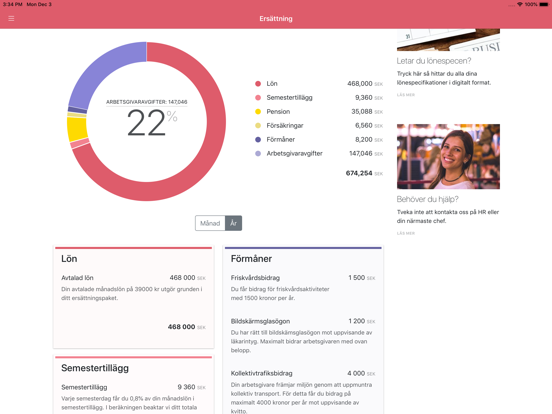Click the Bildskärmsglasögon row label

(x=260, y=321)
